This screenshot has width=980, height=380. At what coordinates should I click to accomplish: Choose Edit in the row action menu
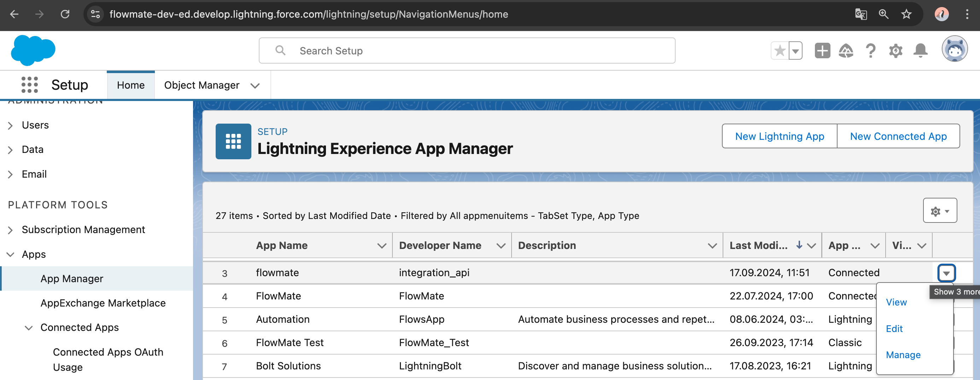(x=894, y=328)
